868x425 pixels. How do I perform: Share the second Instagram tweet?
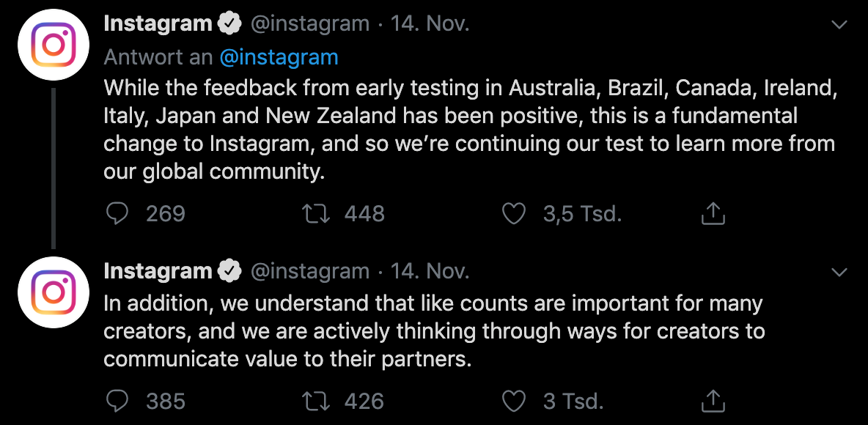(x=713, y=401)
